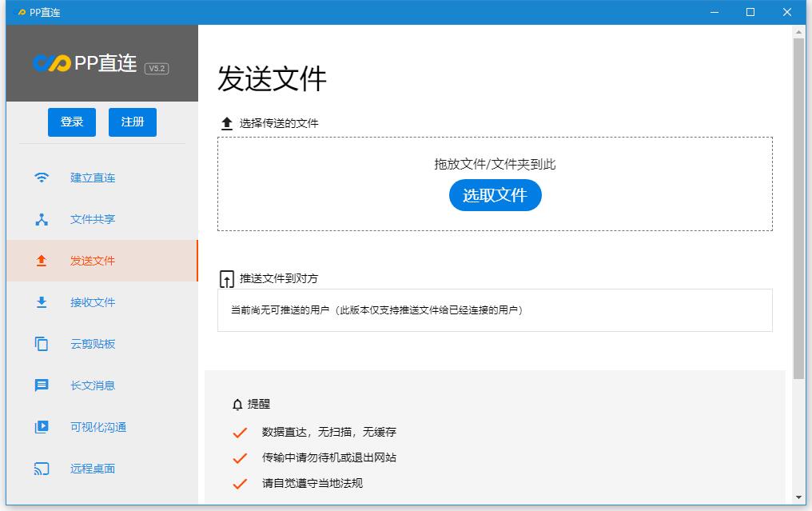Image resolution: width=812 pixels, height=511 pixels.
Task: Click the 数据直达，无扫描，无缓存 reminder line
Action: click(329, 432)
